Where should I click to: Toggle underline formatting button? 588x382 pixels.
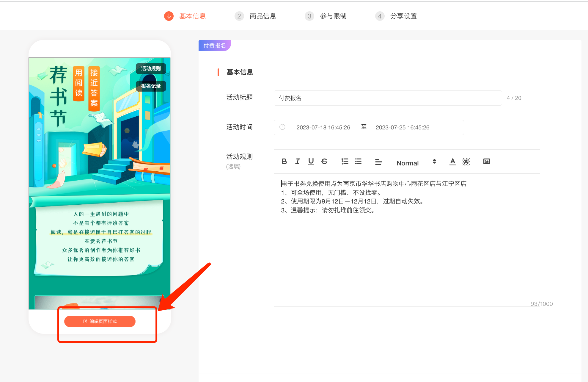pyautogui.click(x=311, y=162)
